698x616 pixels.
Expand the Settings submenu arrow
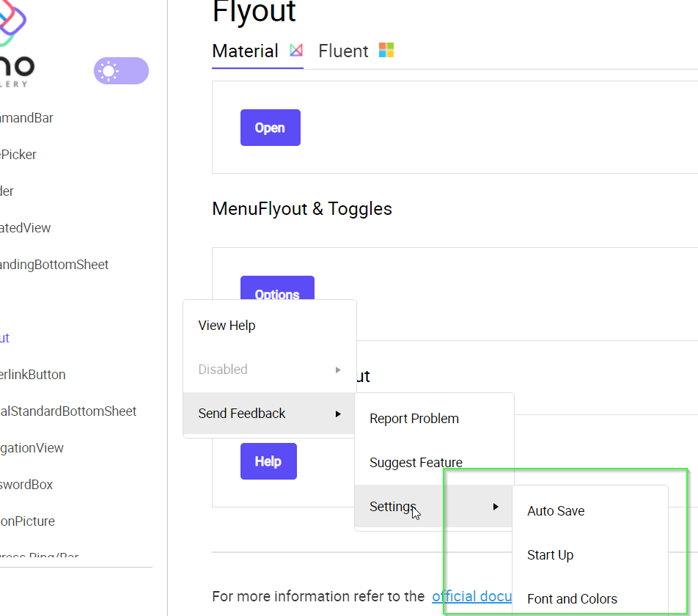(x=496, y=506)
